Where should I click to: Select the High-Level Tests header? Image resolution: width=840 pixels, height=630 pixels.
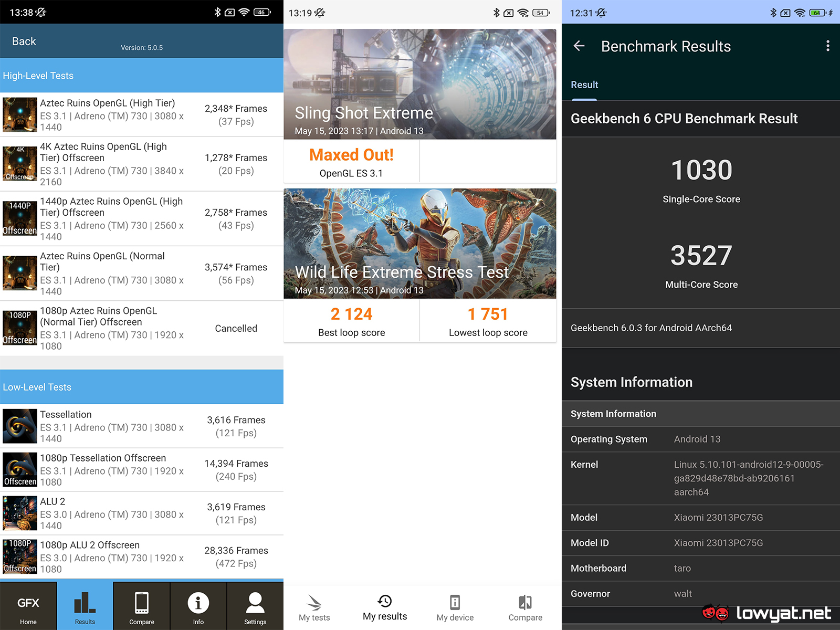tap(142, 76)
